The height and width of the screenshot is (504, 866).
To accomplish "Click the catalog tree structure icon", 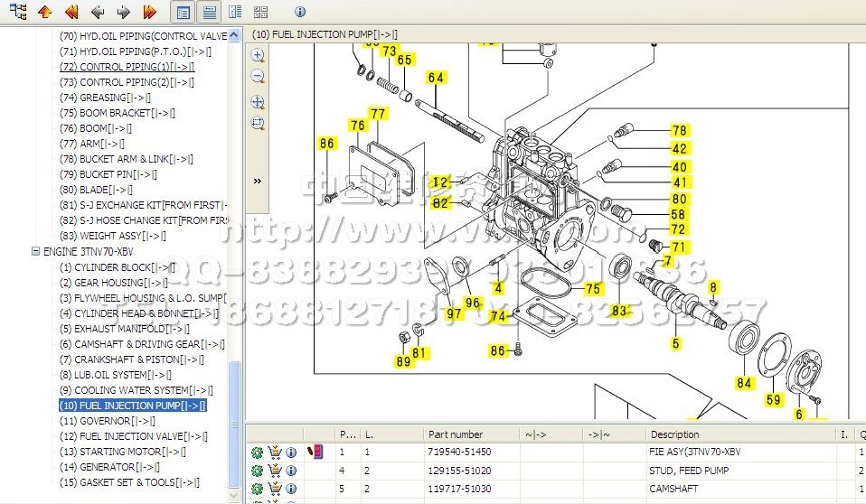I will 17,12.
